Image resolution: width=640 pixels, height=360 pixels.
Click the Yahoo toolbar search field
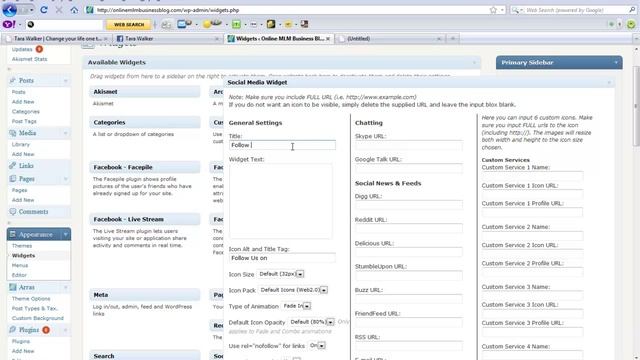click(64, 24)
